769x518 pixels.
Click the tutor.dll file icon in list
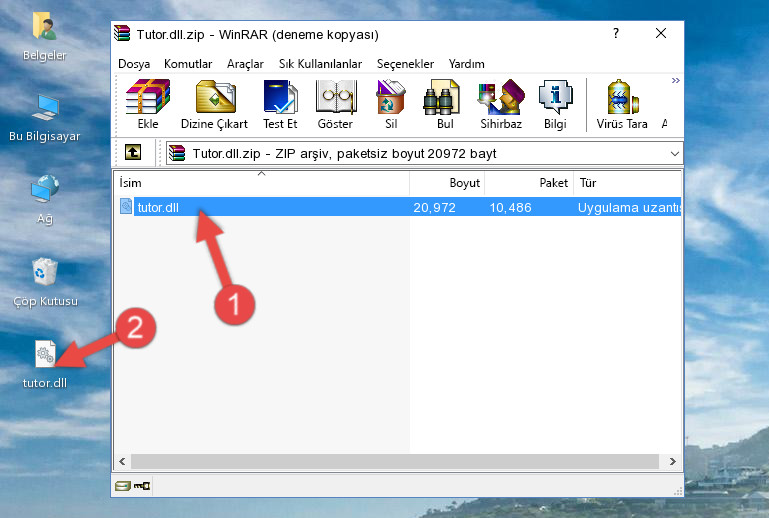pos(126,206)
